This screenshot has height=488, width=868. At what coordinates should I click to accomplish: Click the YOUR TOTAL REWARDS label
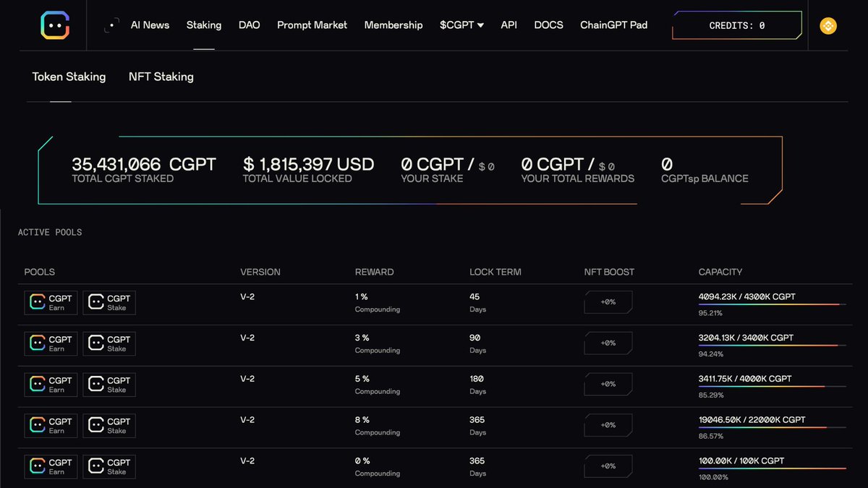(x=578, y=179)
